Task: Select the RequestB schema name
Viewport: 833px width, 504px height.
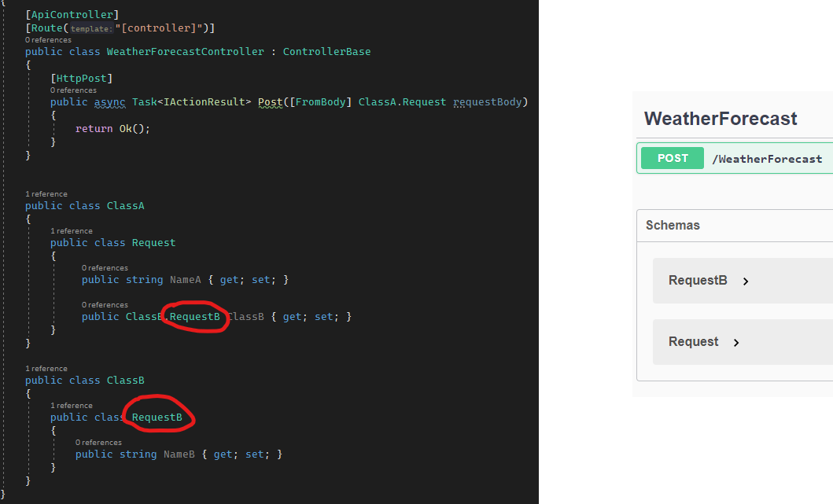Action: click(x=698, y=281)
